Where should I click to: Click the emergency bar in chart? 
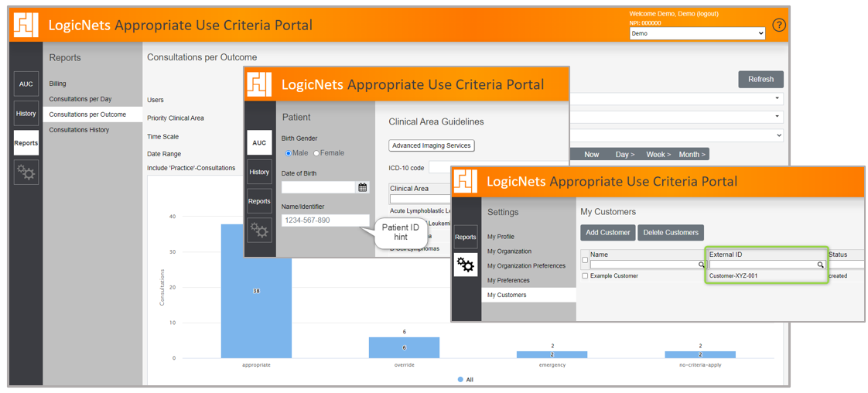(552, 354)
